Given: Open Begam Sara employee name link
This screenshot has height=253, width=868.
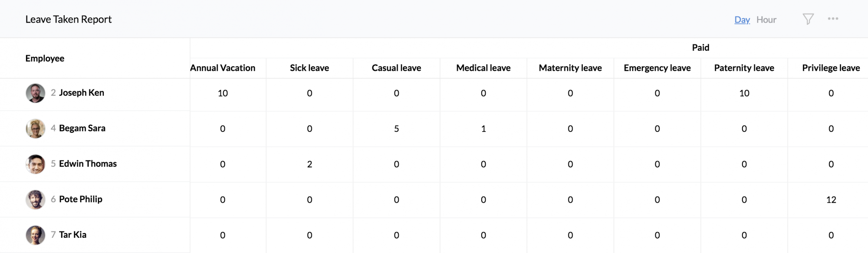Looking at the screenshot, I should tap(82, 128).
